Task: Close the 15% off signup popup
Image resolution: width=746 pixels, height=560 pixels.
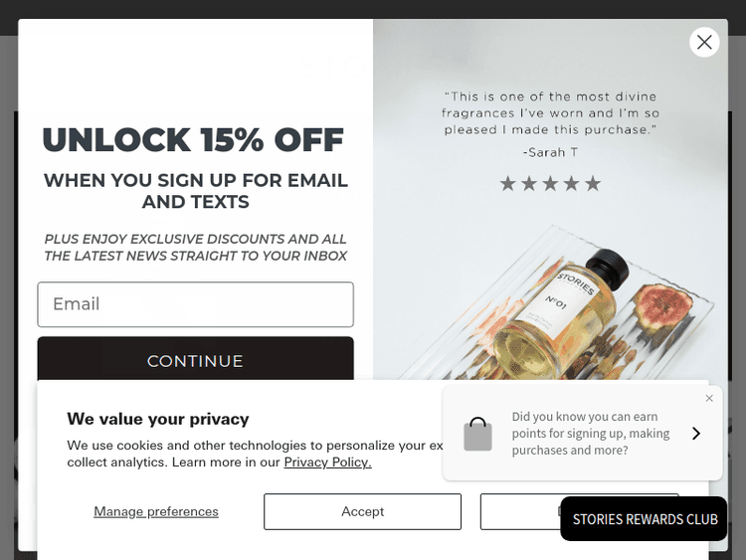Action: 704,42
